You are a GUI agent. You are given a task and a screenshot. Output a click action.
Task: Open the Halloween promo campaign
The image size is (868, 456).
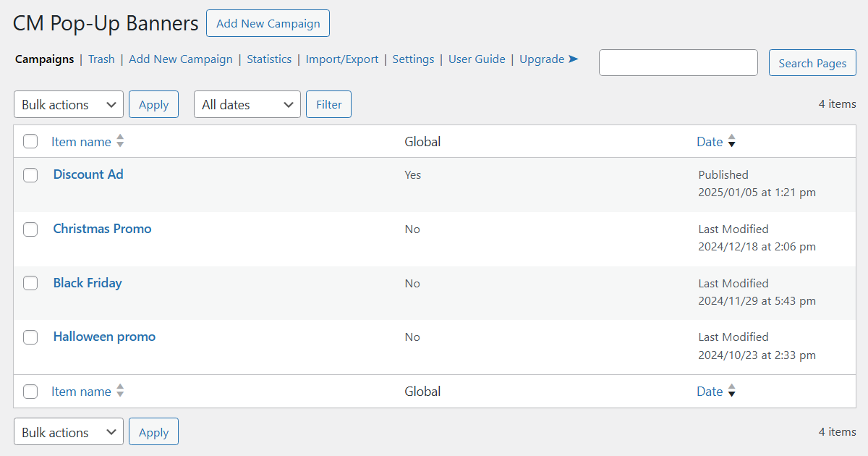104,337
